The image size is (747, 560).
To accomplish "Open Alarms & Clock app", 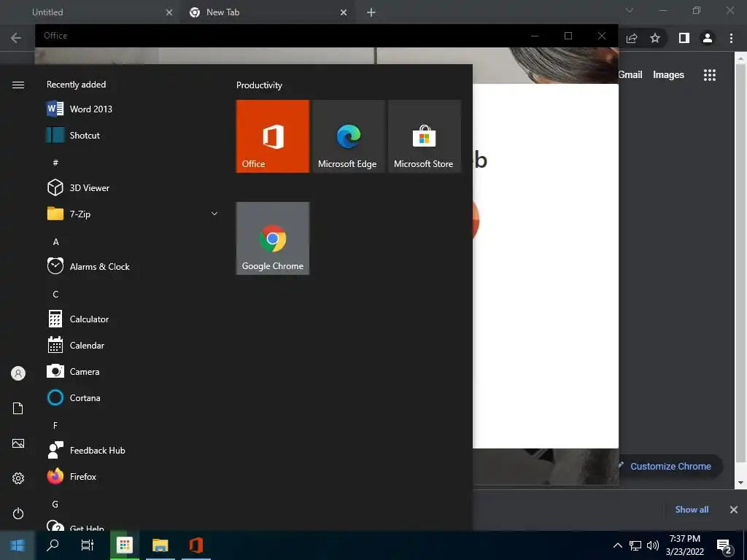I will pos(131,267).
